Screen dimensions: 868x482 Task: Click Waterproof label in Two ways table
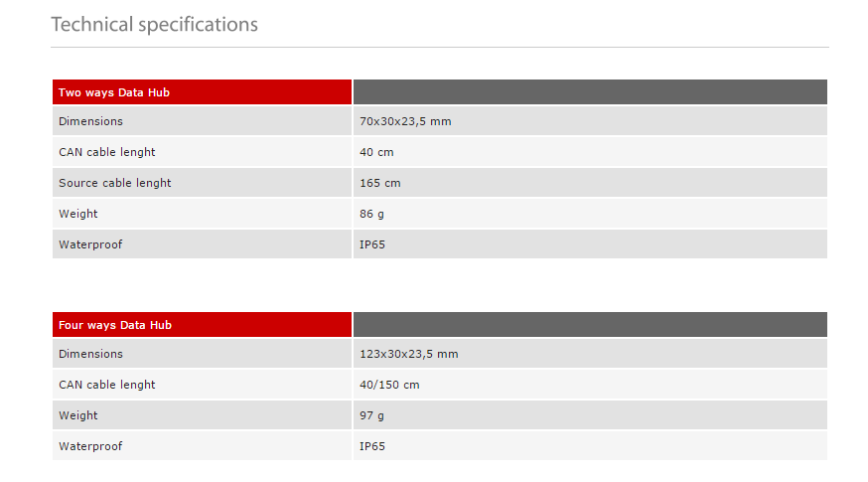[x=90, y=244]
